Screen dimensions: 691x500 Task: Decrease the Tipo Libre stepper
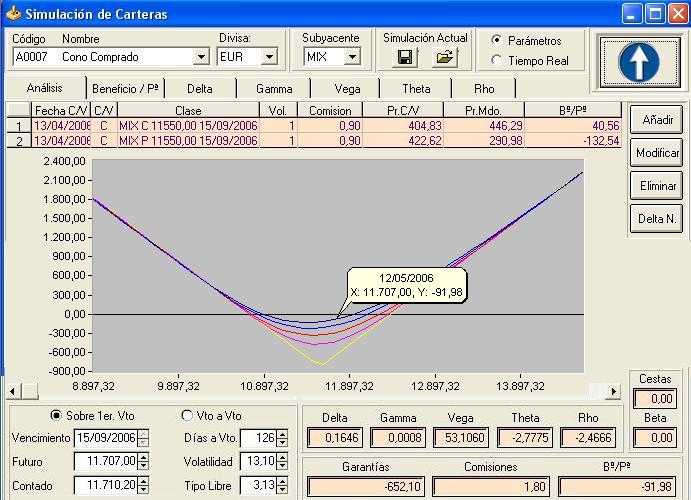point(282,489)
